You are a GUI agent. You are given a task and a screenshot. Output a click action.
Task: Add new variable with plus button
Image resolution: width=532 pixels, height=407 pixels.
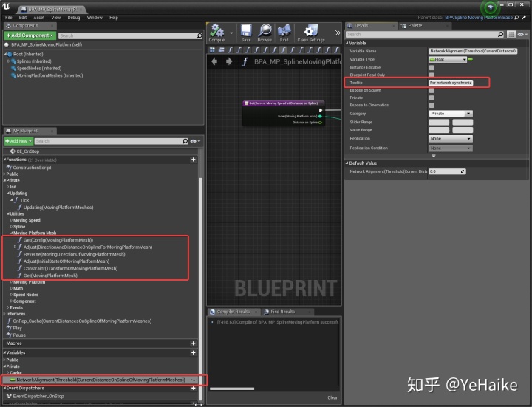[x=194, y=352]
